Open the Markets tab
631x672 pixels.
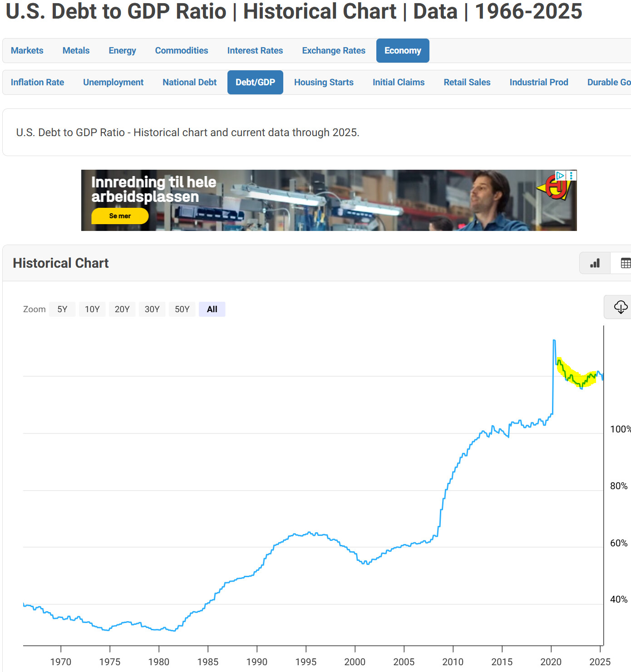27,51
